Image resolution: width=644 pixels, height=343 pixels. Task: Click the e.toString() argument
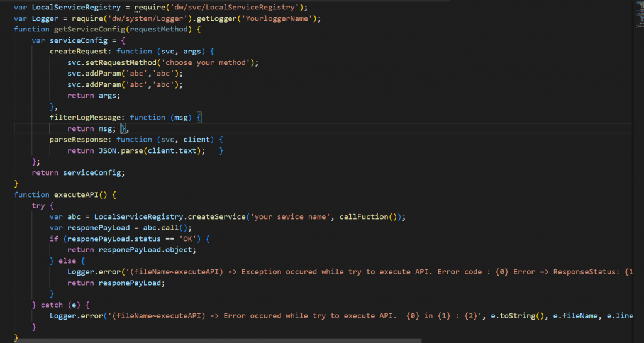click(518, 316)
